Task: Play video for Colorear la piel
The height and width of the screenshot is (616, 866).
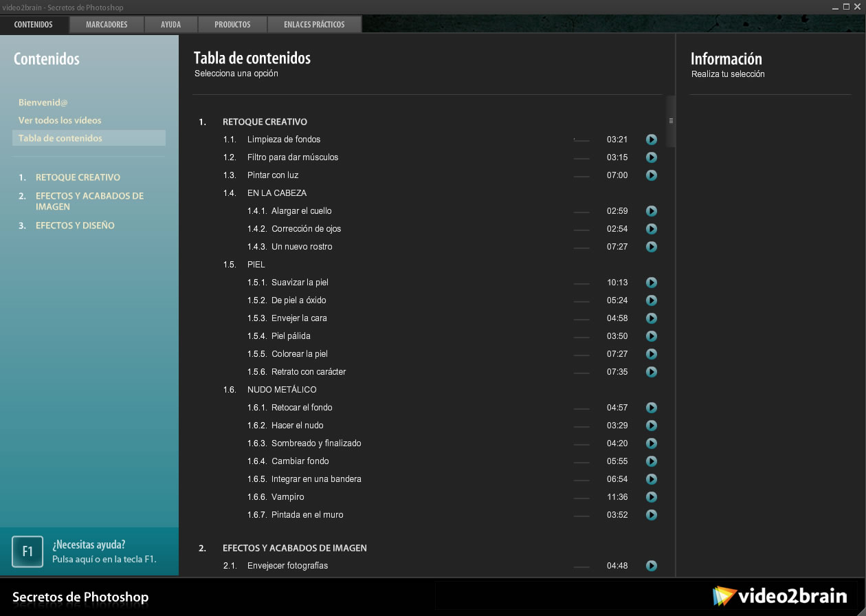Action: pos(652,354)
